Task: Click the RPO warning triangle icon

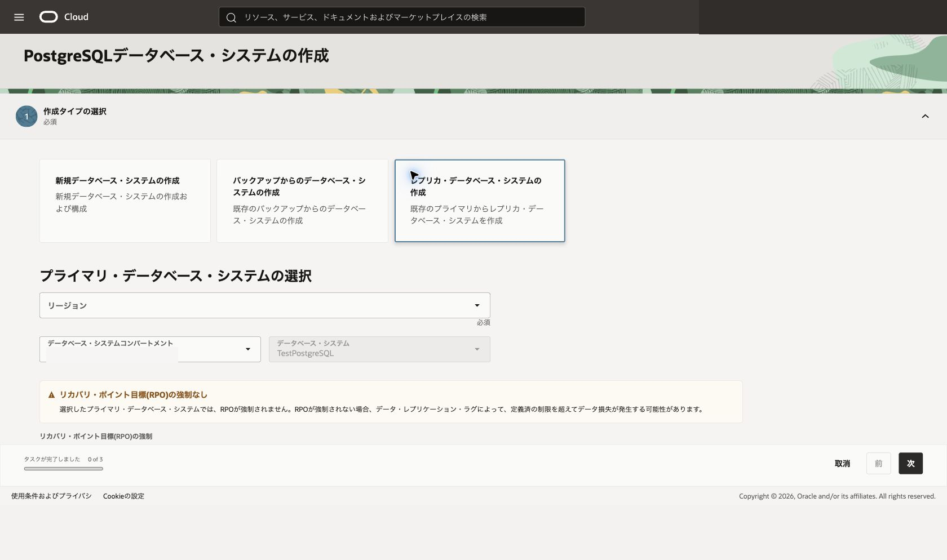Action: 52,395
